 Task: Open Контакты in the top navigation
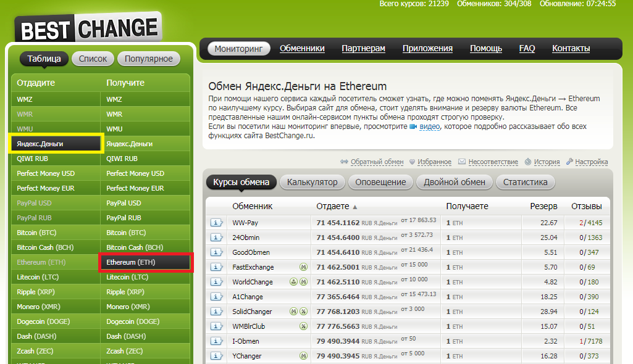tap(571, 48)
